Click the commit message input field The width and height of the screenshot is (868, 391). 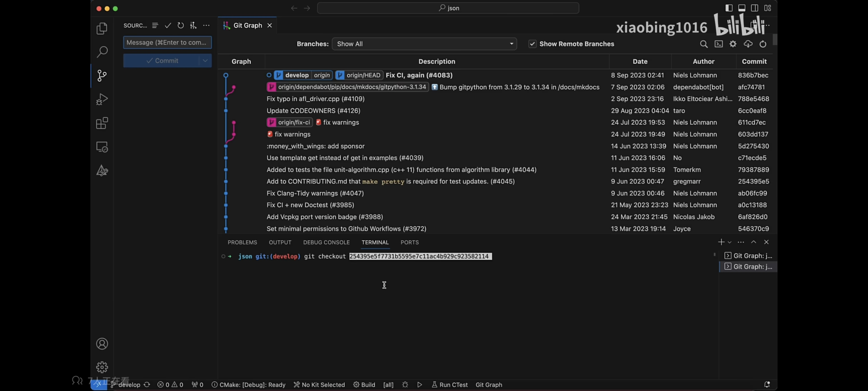pos(167,43)
